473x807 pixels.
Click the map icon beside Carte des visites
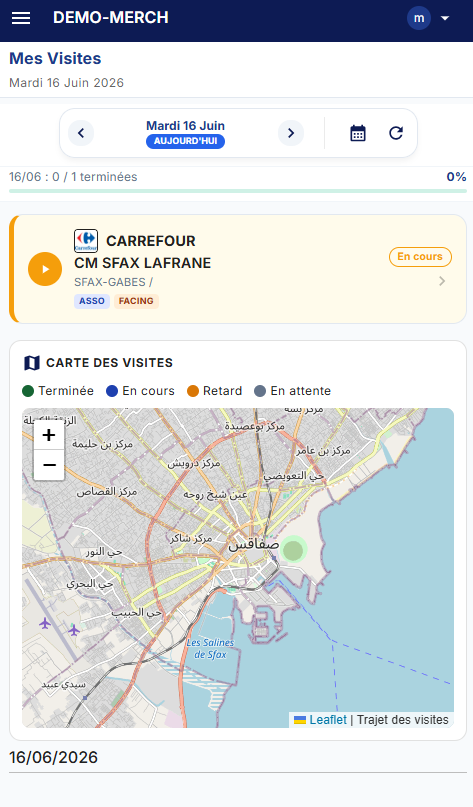tap(32, 363)
